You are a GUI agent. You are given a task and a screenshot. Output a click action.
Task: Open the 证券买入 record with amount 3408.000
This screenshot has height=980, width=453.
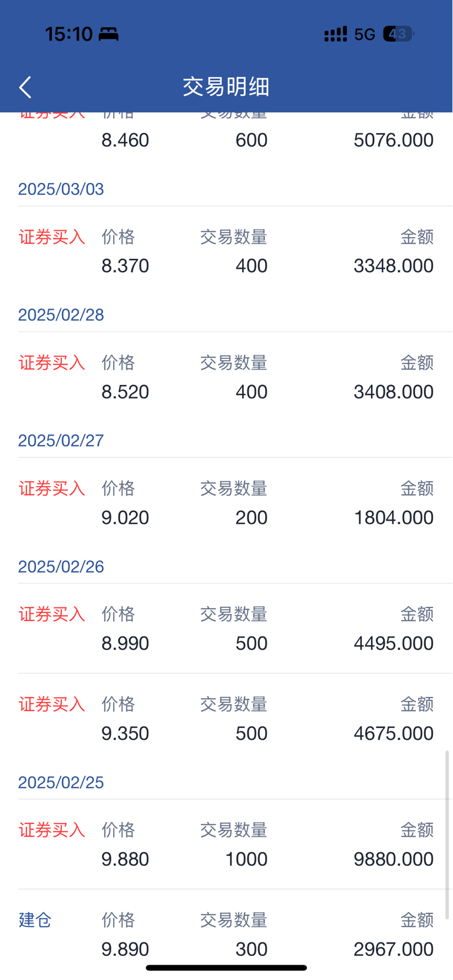[x=226, y=377]
